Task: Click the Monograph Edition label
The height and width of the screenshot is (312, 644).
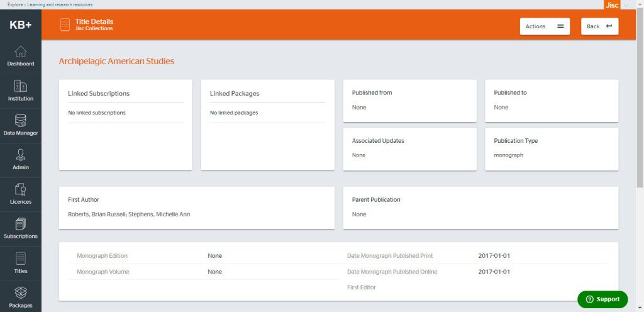Action: [103, 256]
